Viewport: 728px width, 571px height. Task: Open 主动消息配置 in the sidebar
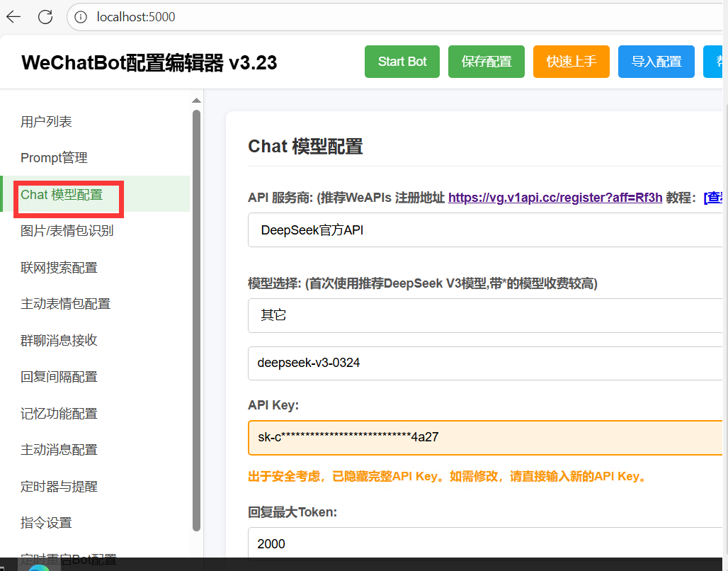point(95,450)
